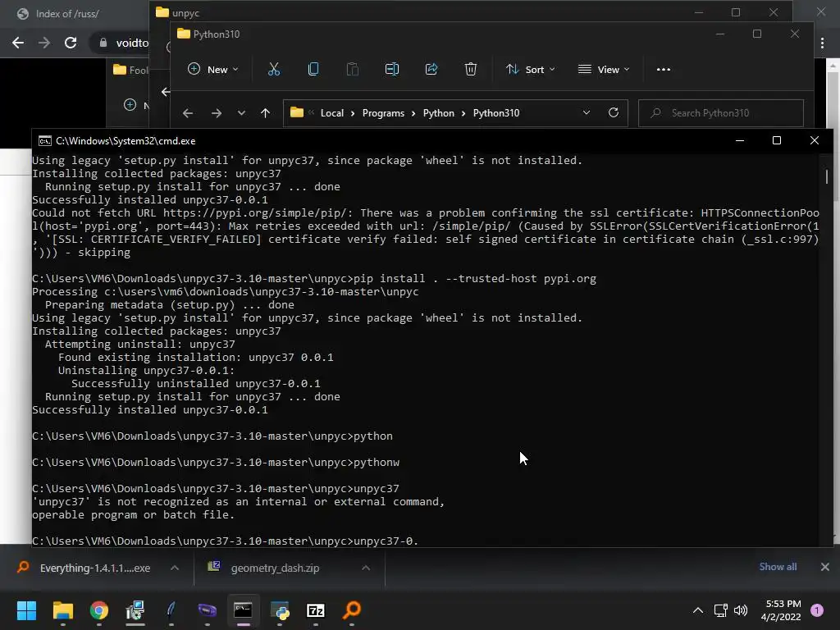Click the Copy icon in Python310 toolbar

[x=313, y=69]
